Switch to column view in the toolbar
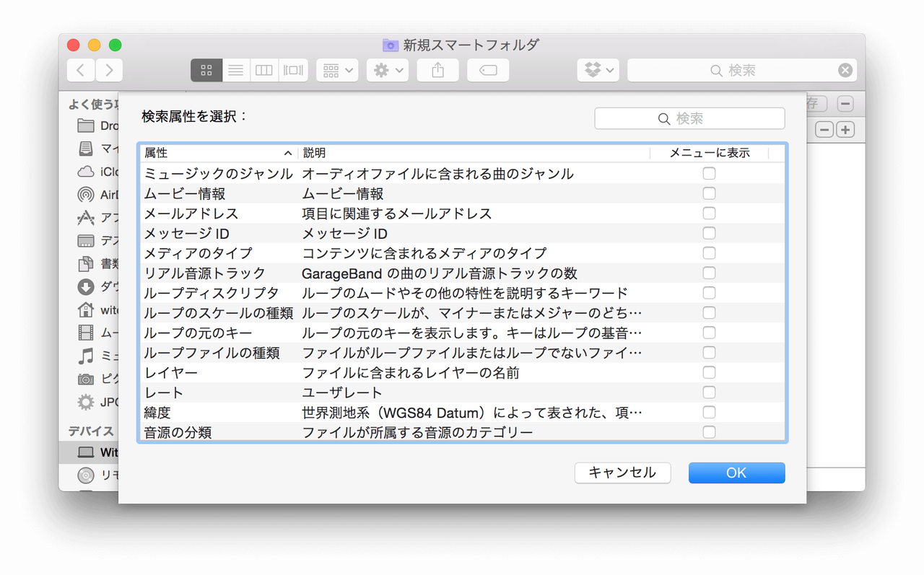Screen dimensions: 924x575 click(264, 70)
